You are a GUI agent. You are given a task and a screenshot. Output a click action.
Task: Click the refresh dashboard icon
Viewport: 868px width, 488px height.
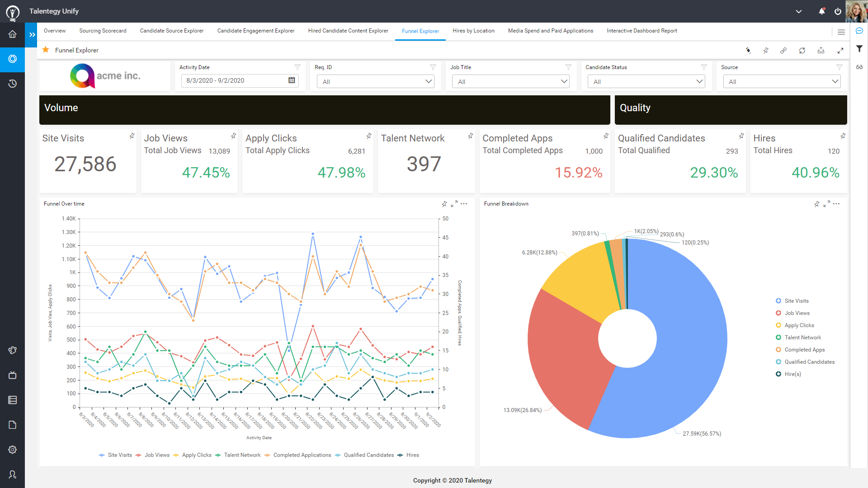802,51
